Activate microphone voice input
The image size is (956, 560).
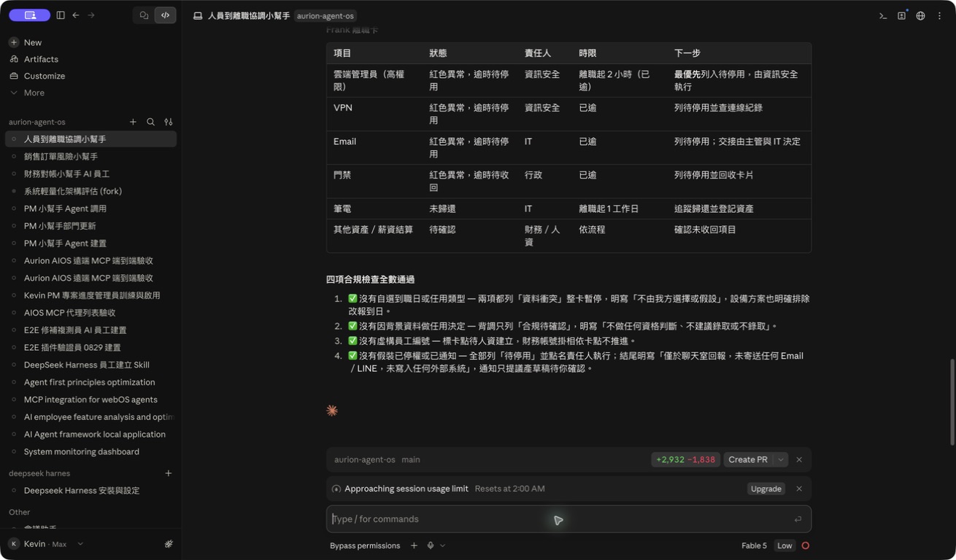pyautogui.click(x=431, y=545)
